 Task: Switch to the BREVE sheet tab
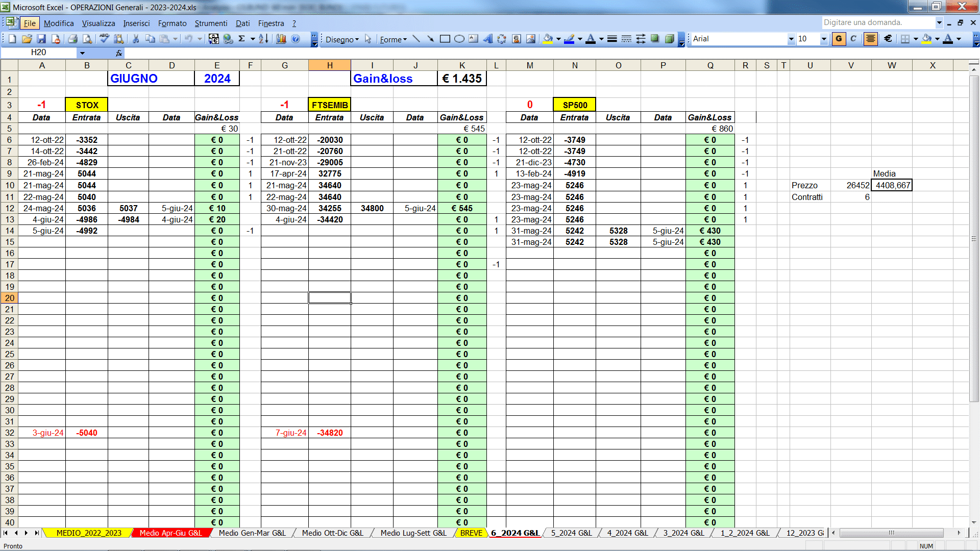(471, 533)
